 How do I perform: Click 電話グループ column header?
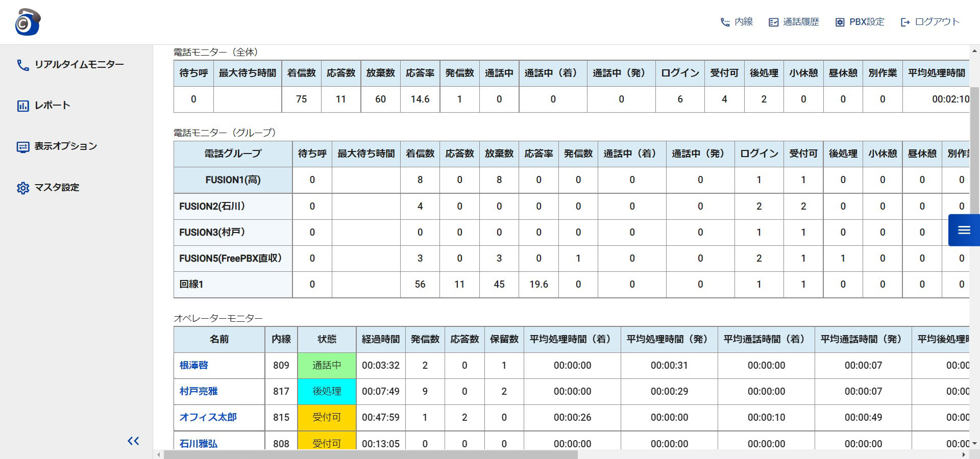(x=233, y=154)
